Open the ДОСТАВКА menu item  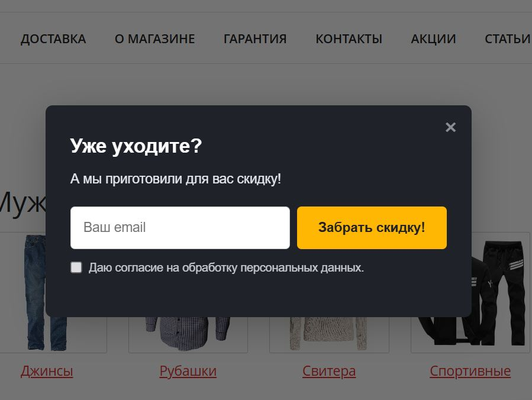(53, 39)
